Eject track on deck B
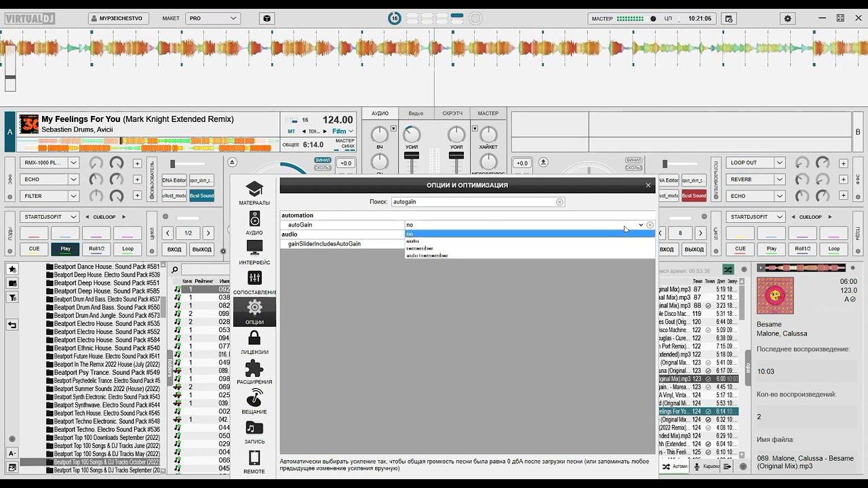 [543, 163]
